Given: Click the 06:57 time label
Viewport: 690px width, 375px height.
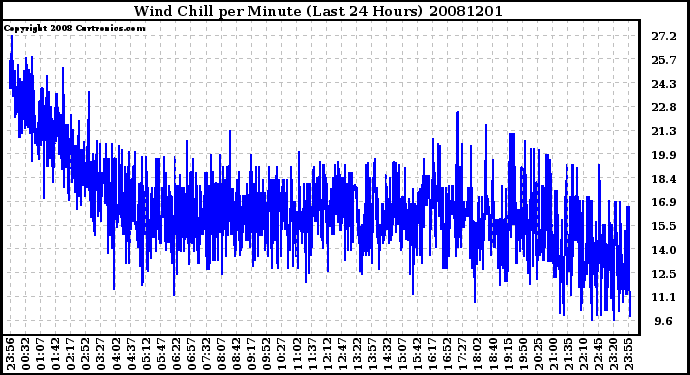Looking at the screenshot, I should click(191, 354).
